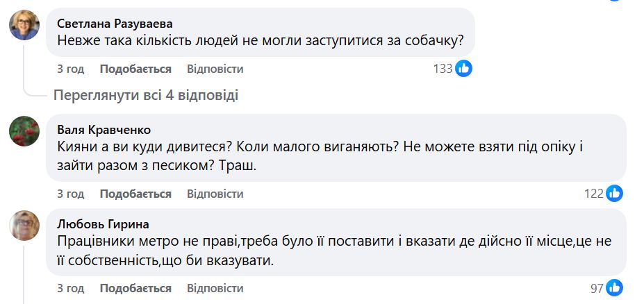Like Любовь Гирина's comment via Подобається
Screen dimensions: 644x304
pos(135,288)
